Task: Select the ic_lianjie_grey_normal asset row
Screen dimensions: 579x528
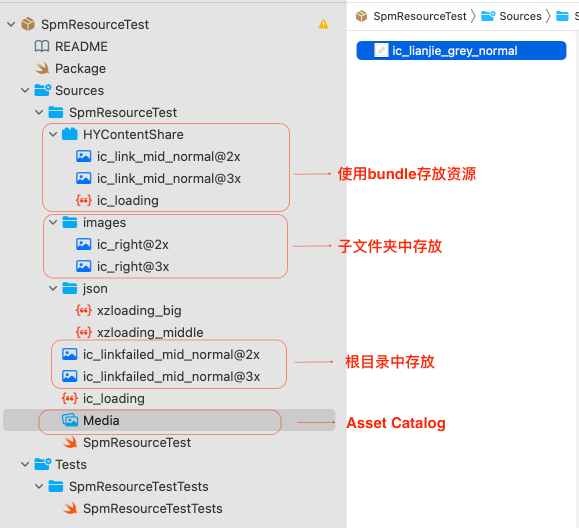Action: tap(461, 50)
